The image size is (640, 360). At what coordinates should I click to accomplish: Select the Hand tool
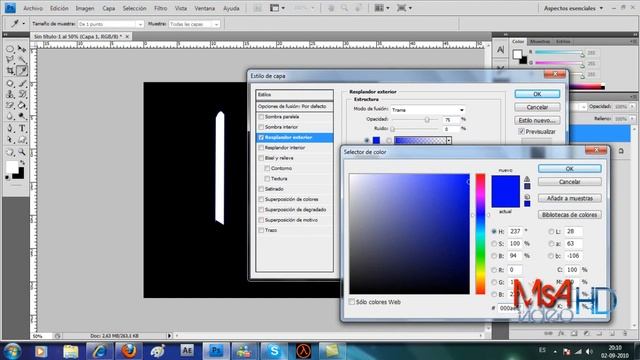pos(10,152)
